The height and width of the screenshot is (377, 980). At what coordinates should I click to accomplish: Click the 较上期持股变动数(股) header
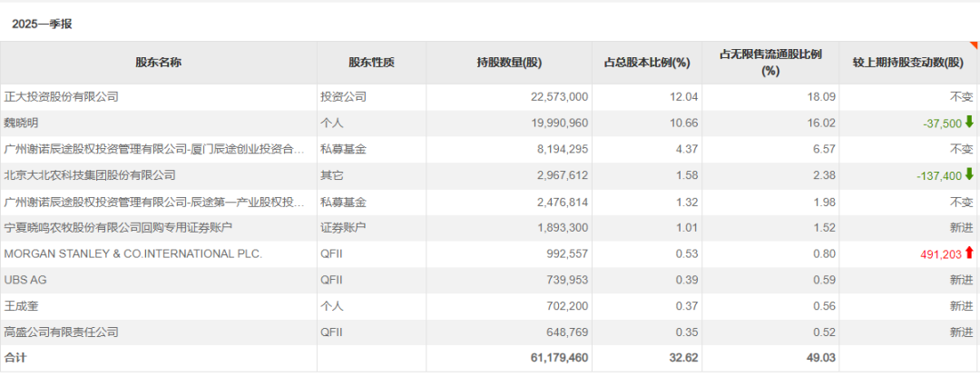pos(908,63)
